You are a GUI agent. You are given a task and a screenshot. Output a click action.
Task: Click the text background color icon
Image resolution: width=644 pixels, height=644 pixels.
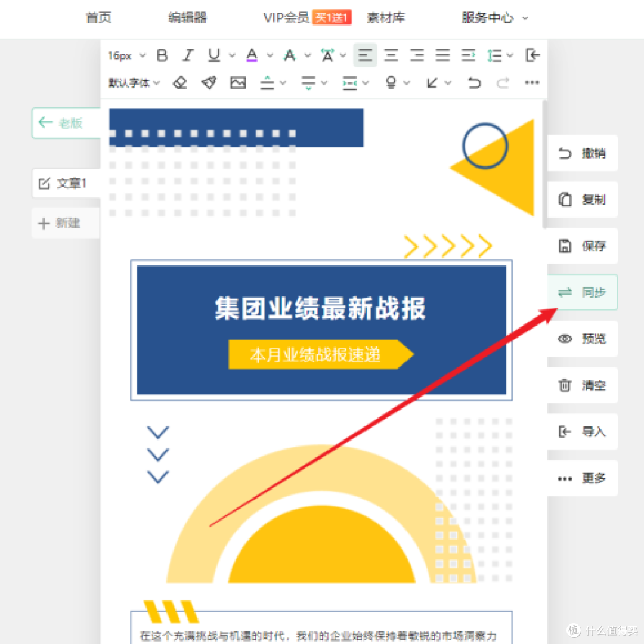click(290, 55)
